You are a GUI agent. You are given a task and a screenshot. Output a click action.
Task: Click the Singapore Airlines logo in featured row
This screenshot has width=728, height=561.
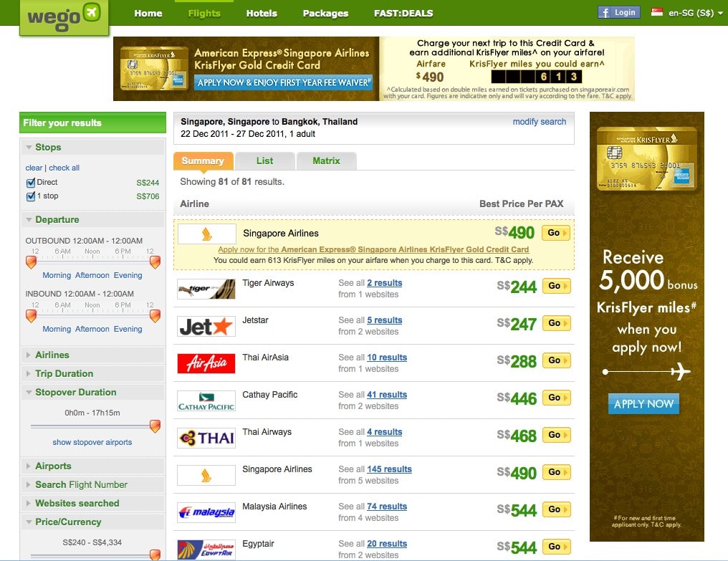pyautogui.click(x=206, y=234)
